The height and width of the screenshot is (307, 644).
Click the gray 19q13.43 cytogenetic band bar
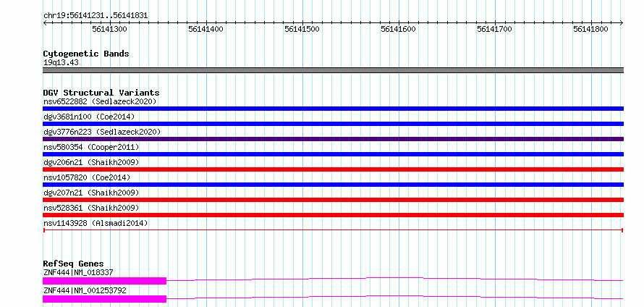coord(333,70)
